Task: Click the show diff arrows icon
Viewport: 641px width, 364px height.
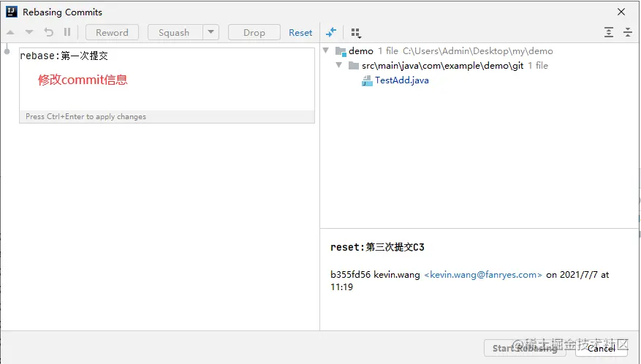Action: (330, 32)
